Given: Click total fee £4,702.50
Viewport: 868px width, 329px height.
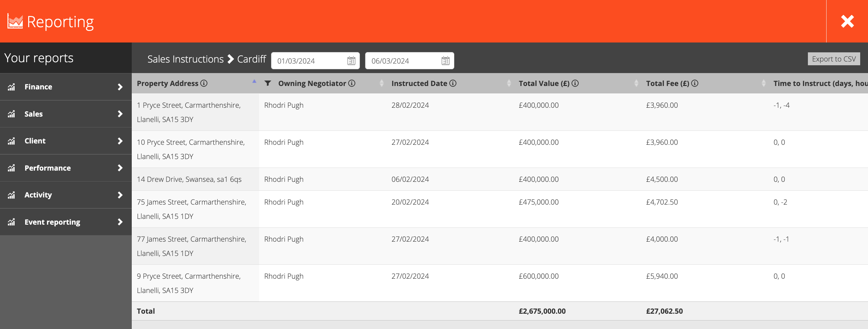Looking at the screenshot, I should [662, 202].
